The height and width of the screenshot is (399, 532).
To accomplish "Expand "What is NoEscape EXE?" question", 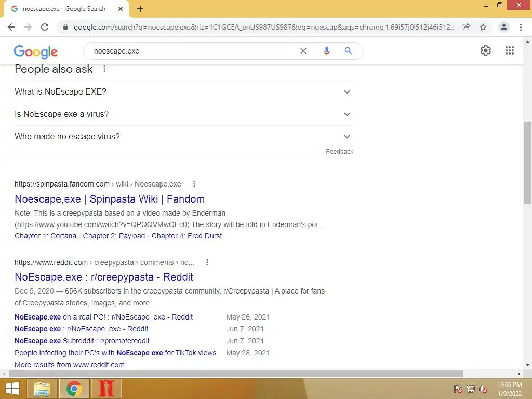I will coord(184,92).
